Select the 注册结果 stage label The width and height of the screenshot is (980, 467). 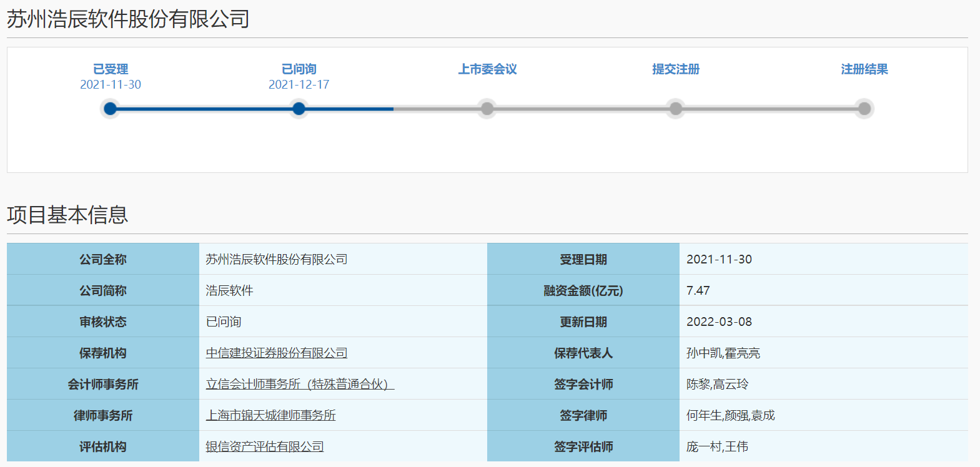coord(864,69)
